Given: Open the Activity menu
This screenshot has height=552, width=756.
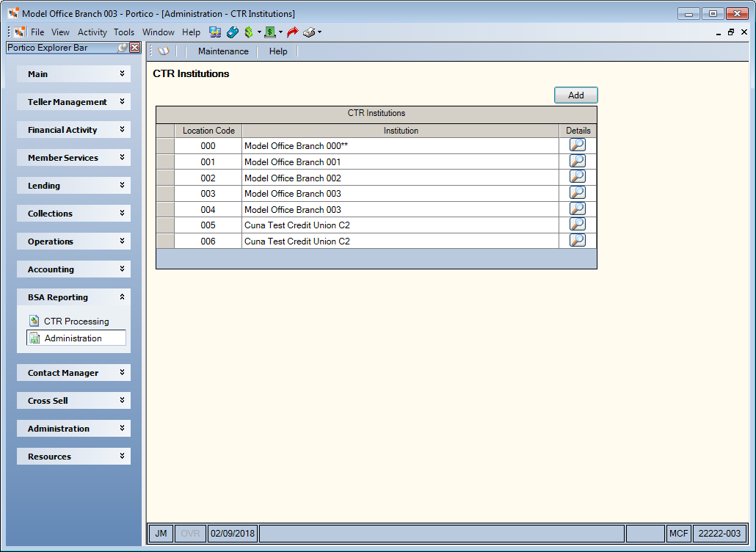Looking at the screenshot, I should (92, 32).
